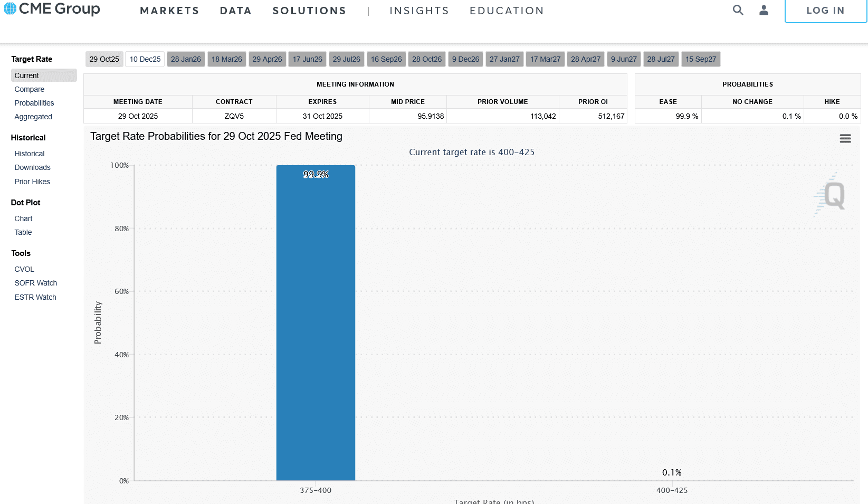Click the search magnifier icon
The image size is (868, 504).
(x=738, y=10)
